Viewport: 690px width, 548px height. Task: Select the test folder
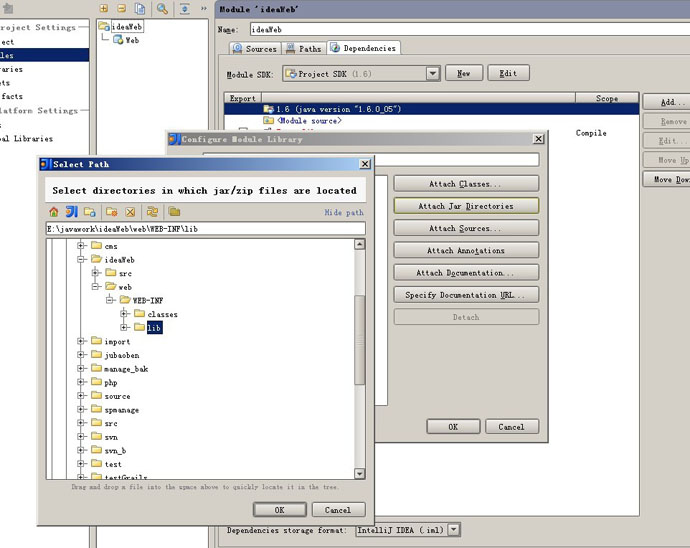113,464
